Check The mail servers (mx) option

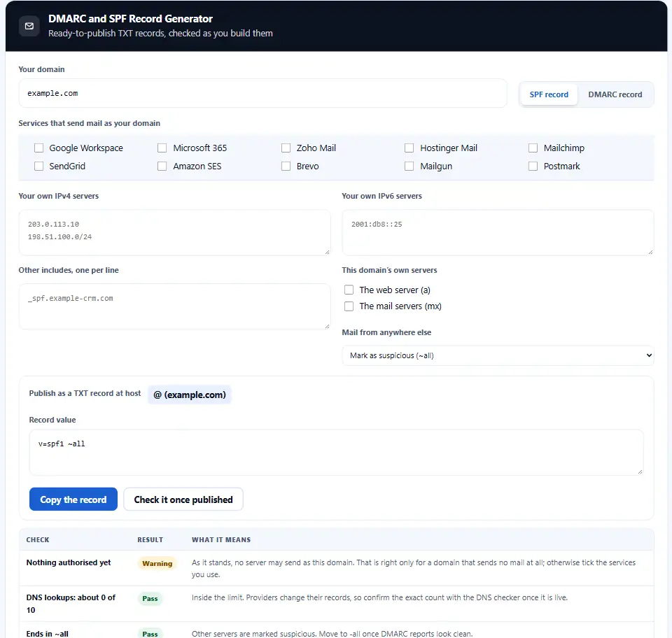(x=349, y=306)
